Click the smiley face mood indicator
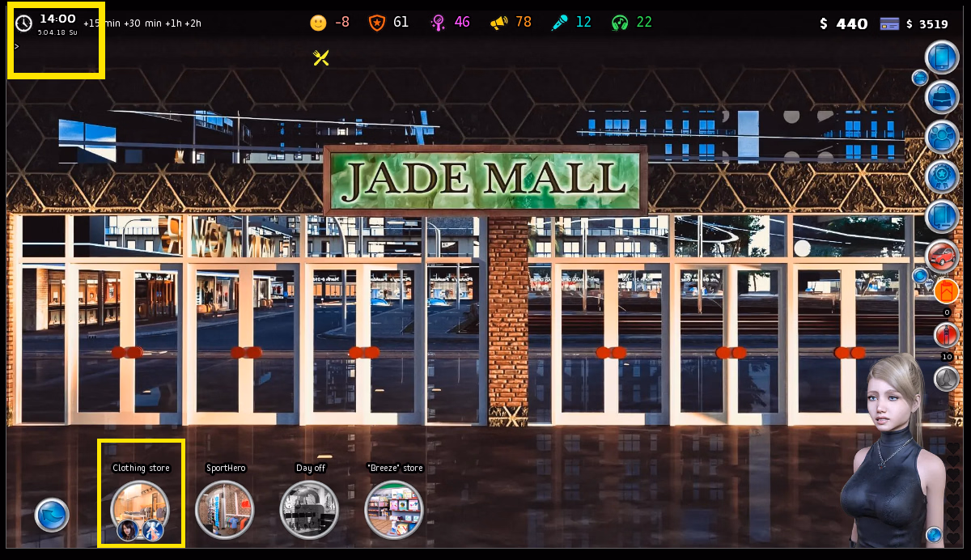The image size is (971, 560). (x=318, y=23)
